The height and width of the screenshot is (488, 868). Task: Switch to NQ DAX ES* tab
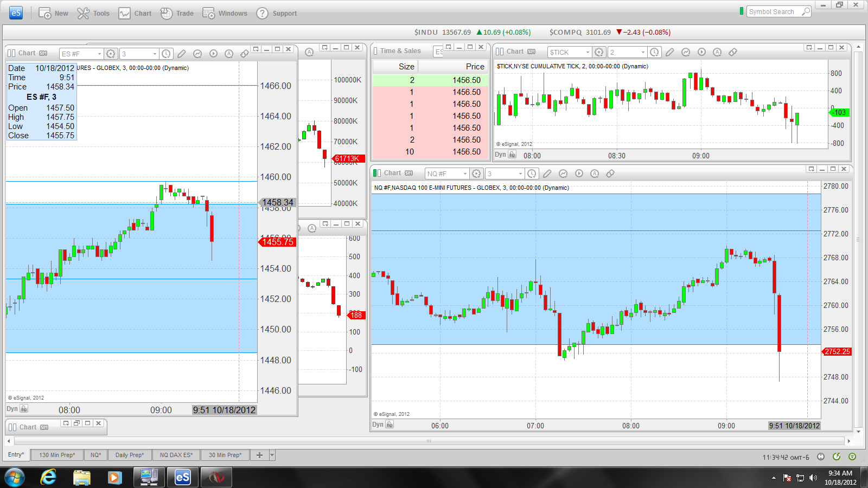coord(176,455)
